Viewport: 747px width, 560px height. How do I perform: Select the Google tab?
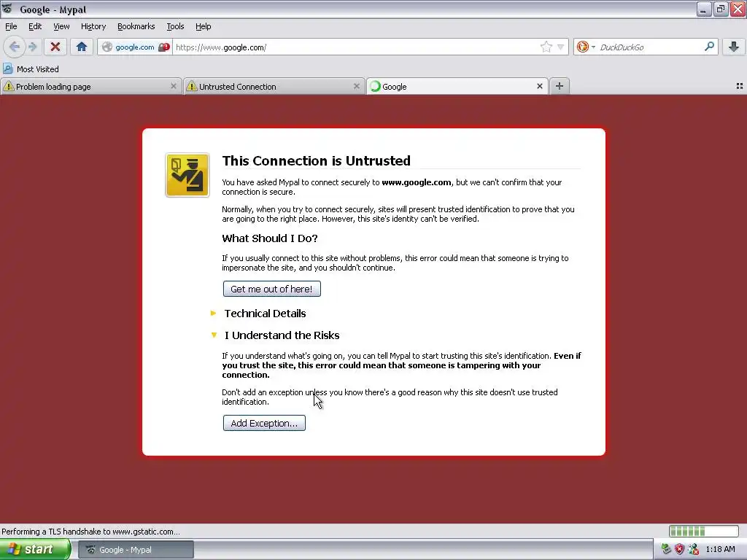(x=457, y=86)
